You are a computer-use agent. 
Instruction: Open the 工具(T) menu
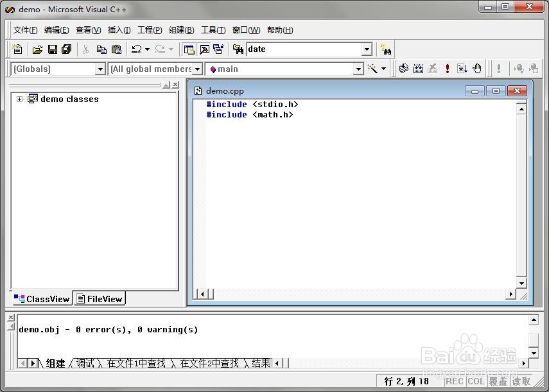coord(213,30)
